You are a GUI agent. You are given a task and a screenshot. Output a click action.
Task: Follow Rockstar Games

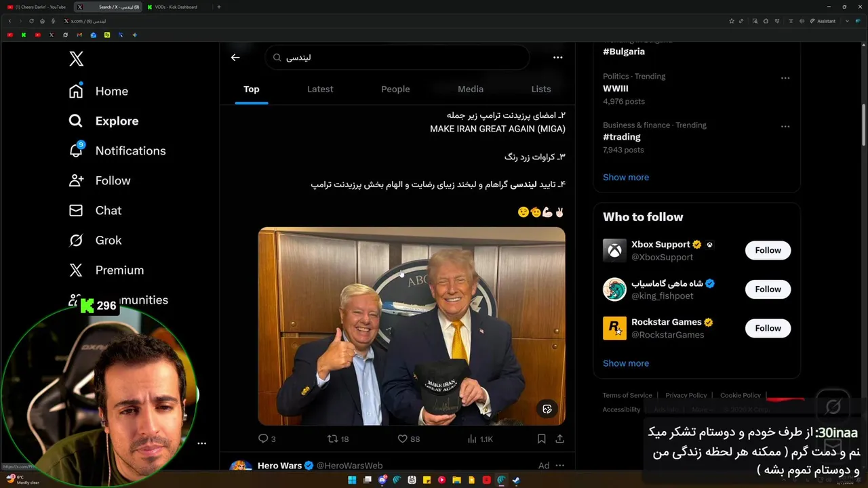pyautogui.click(x=768, y=328)
